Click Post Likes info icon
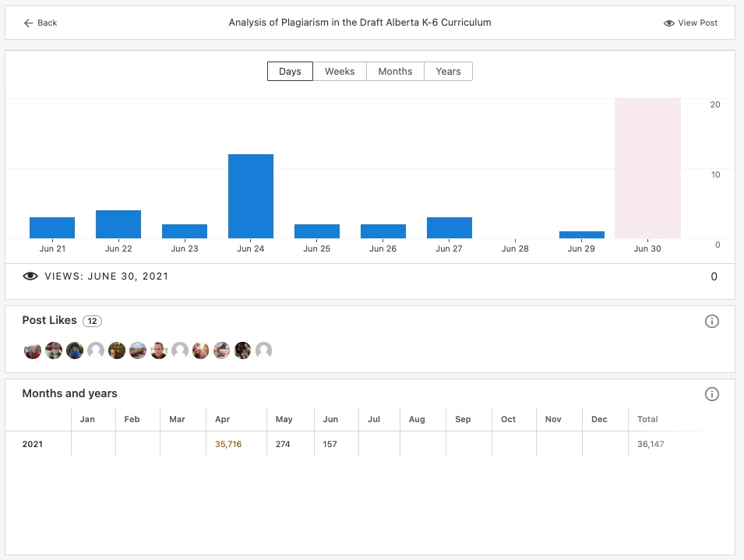 [711, 322]
